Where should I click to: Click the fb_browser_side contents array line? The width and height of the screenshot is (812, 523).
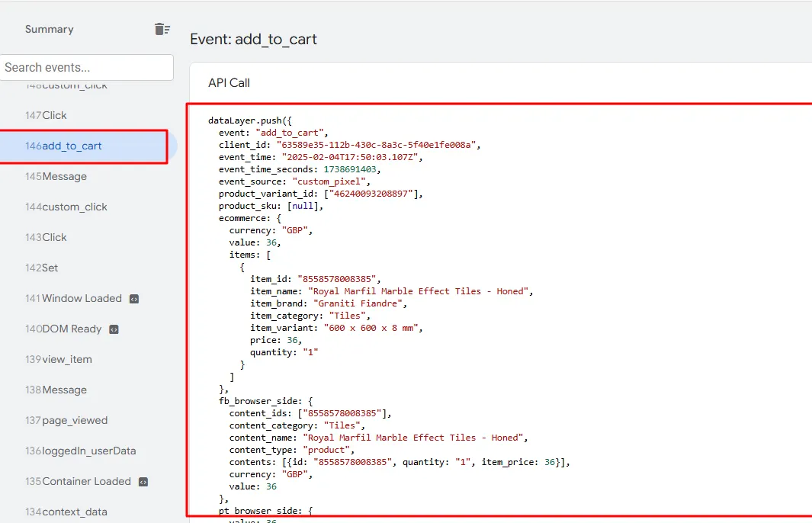click(400, 462)
